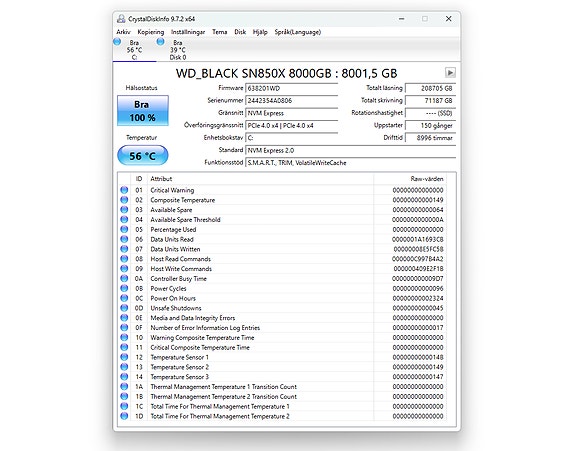Viewport: 575px width, 451px height.
Task: Click the Bra 100 % health status button
Action: pyautogui.click(x=143, y=111)
